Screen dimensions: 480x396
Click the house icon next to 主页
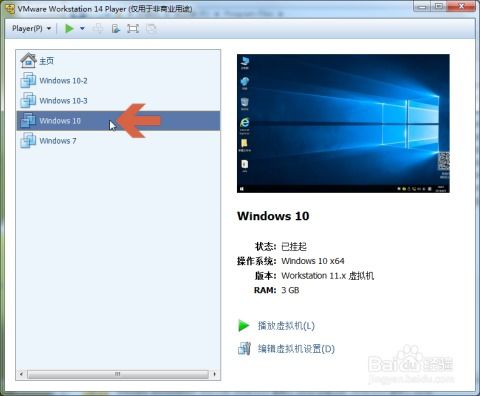[x=28, y=60]
